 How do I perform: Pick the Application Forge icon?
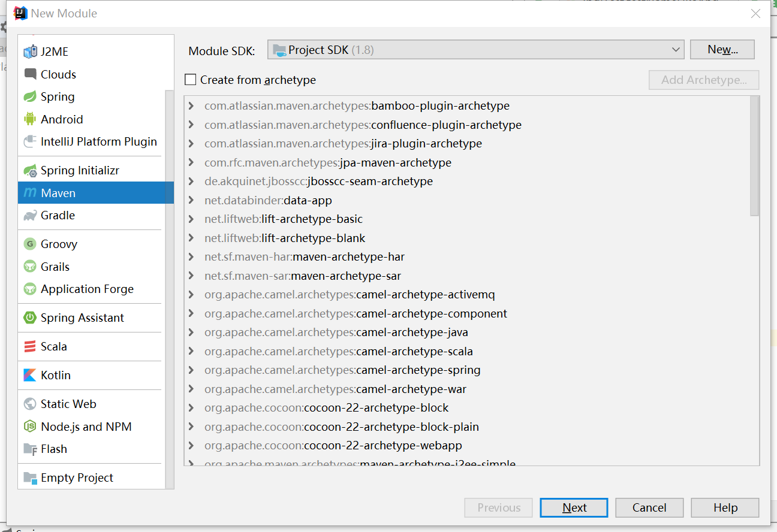point(30,289)
